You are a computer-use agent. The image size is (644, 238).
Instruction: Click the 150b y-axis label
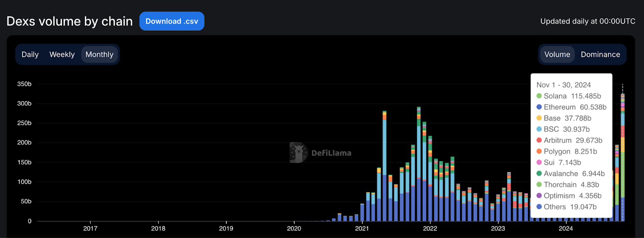tap(24, 162)
